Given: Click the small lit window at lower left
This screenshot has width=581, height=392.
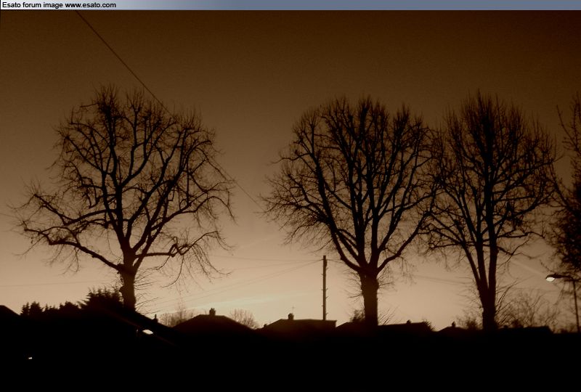Looking at the screenshot, I should tap(147, 332).
